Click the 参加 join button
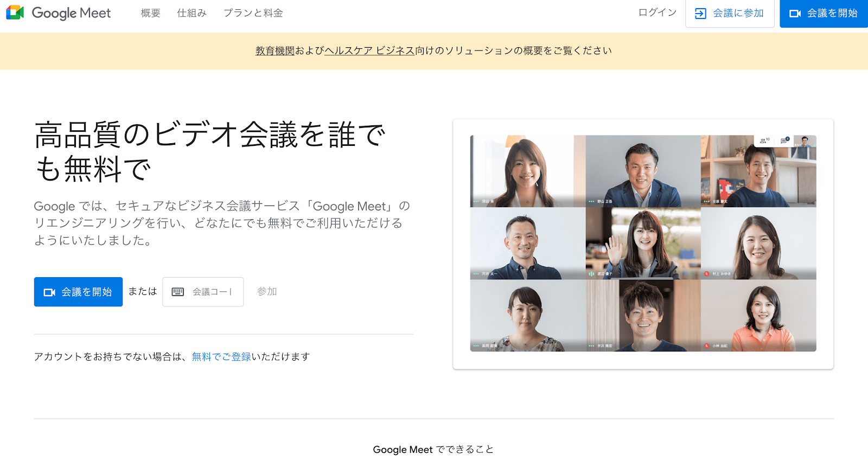This screenshot has height=461, width=868. pyautogui.click(x=267, y=292)
